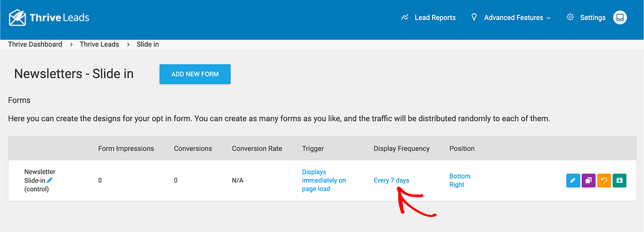Click the Forms section label
644x232 pixels.
(x=19, y=100)
